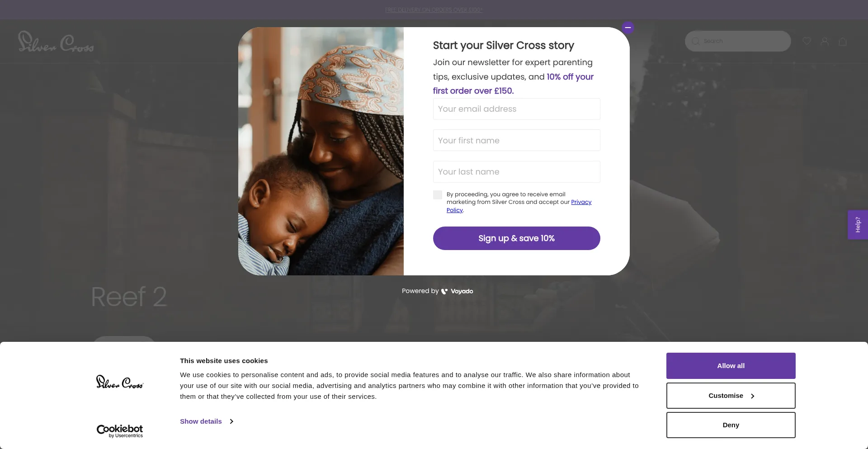This screenshot has width=868, height=449.
Task: Click the Cookiebot logo
Action: (120, 431)
